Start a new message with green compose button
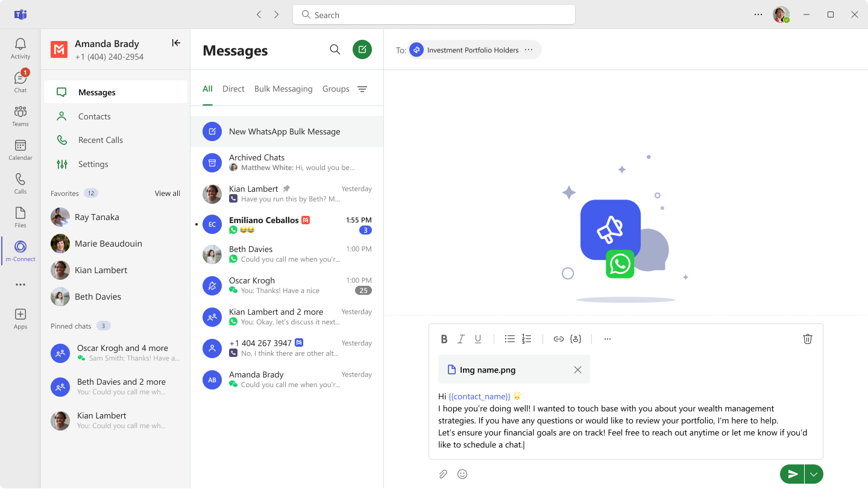 pyautogui.click(x=362, y=49)
